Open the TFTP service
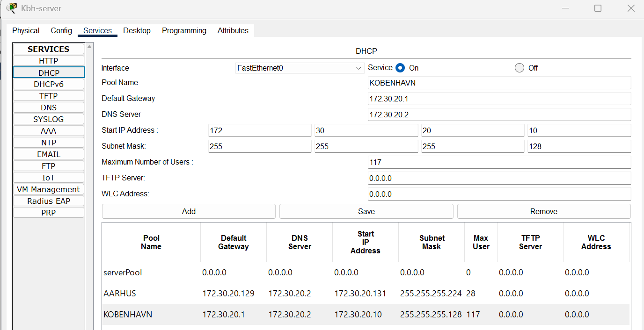 (x=49, y=96)
